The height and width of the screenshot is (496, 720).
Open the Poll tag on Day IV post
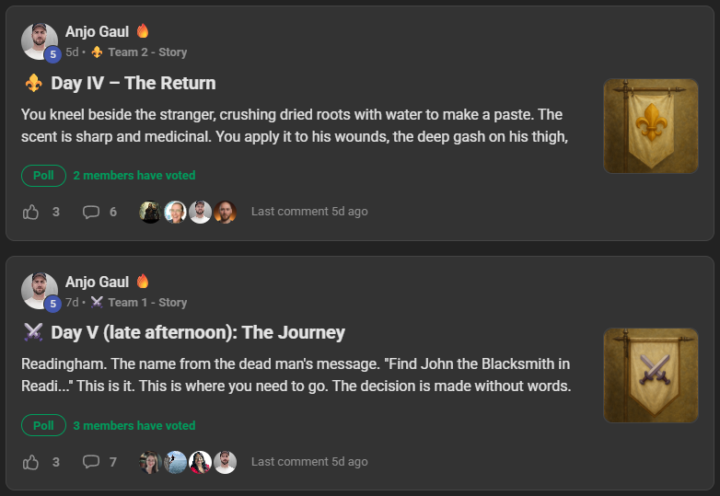[43, 176]
